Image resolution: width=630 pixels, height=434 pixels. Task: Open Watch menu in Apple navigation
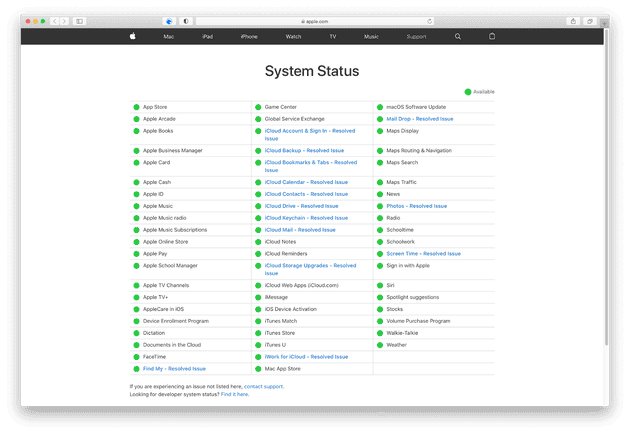[293, 37]
